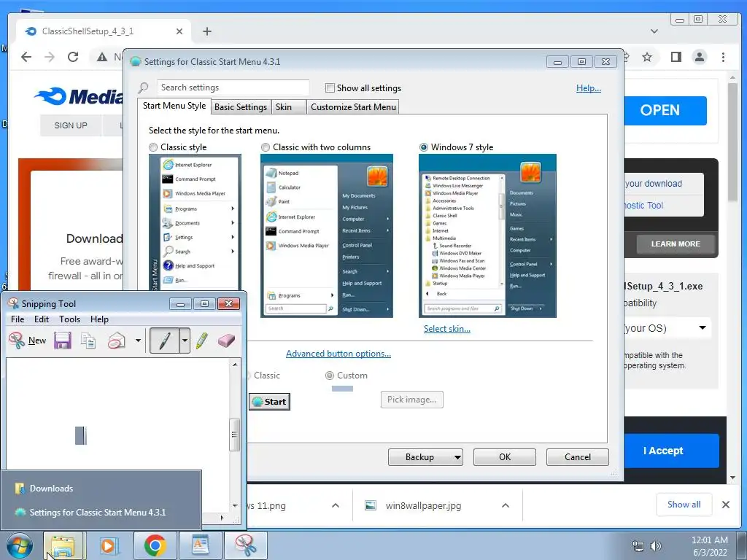Choose Classic with two columns option
This screenshot has height=560, width=747.
click(x=266, y=147)
